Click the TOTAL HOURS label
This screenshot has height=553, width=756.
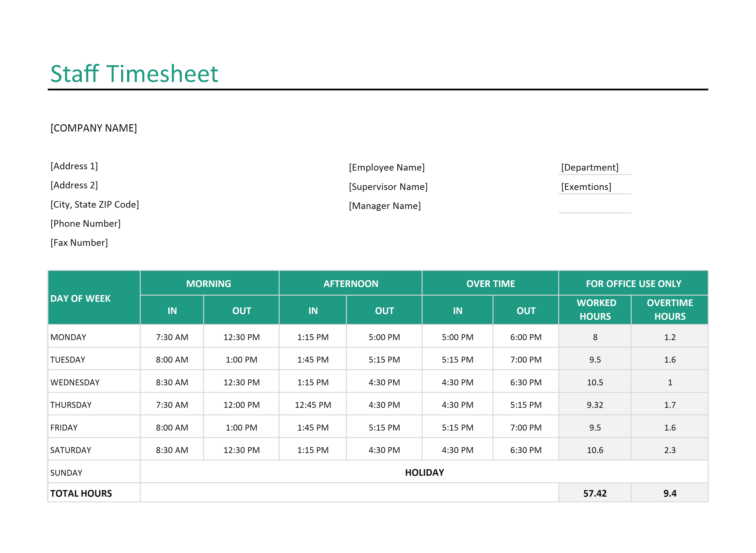point(81,494)
